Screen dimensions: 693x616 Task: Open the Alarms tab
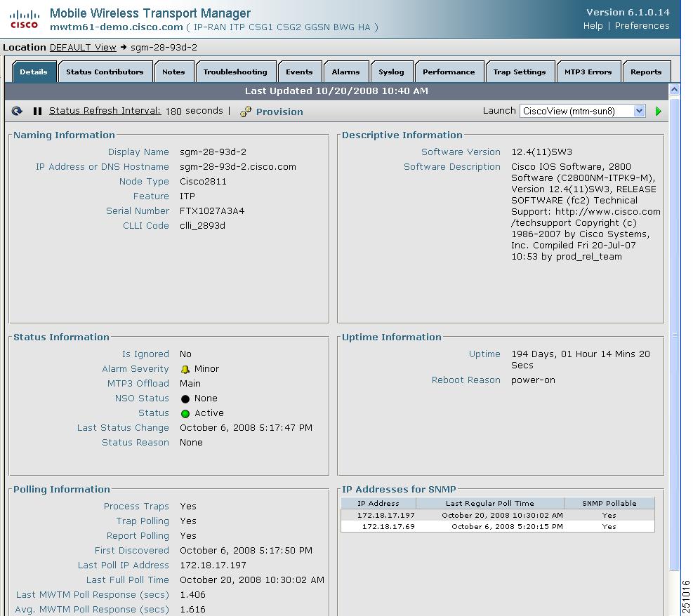(345, 72)
